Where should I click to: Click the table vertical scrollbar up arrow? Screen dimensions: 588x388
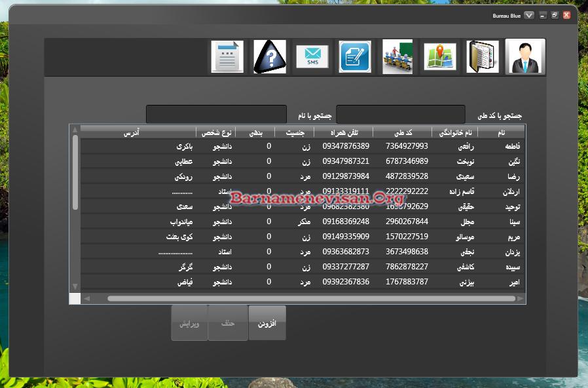pyautogui.click(x=75, y=130)
